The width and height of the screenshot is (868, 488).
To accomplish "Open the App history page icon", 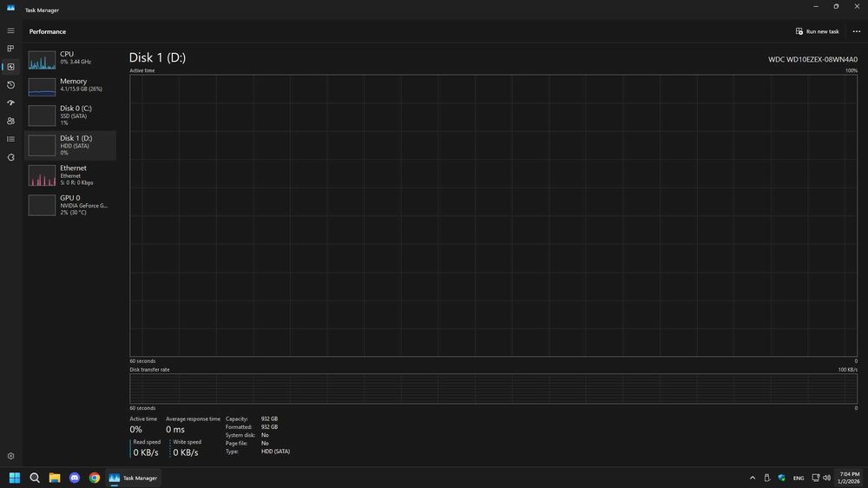I will coord(10,85).
